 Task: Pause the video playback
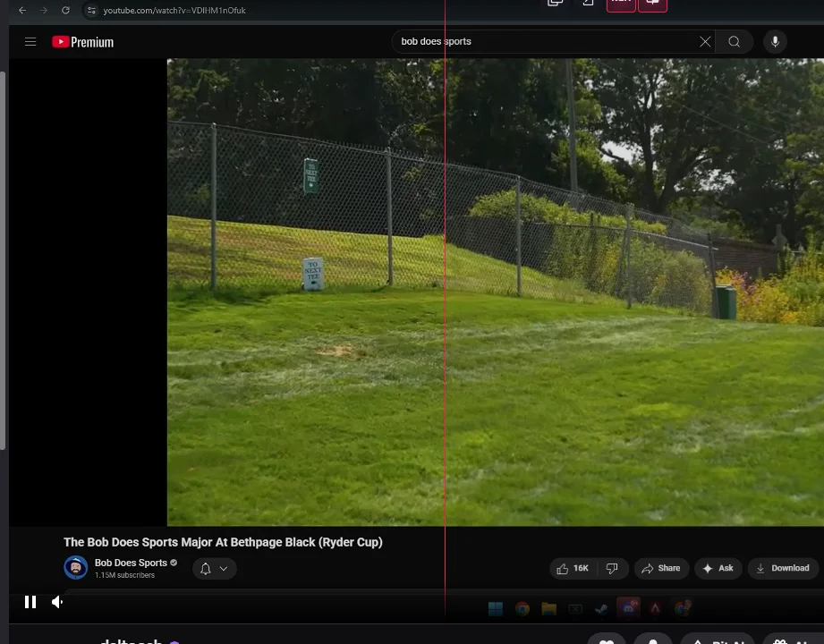(x=30, y=602)
